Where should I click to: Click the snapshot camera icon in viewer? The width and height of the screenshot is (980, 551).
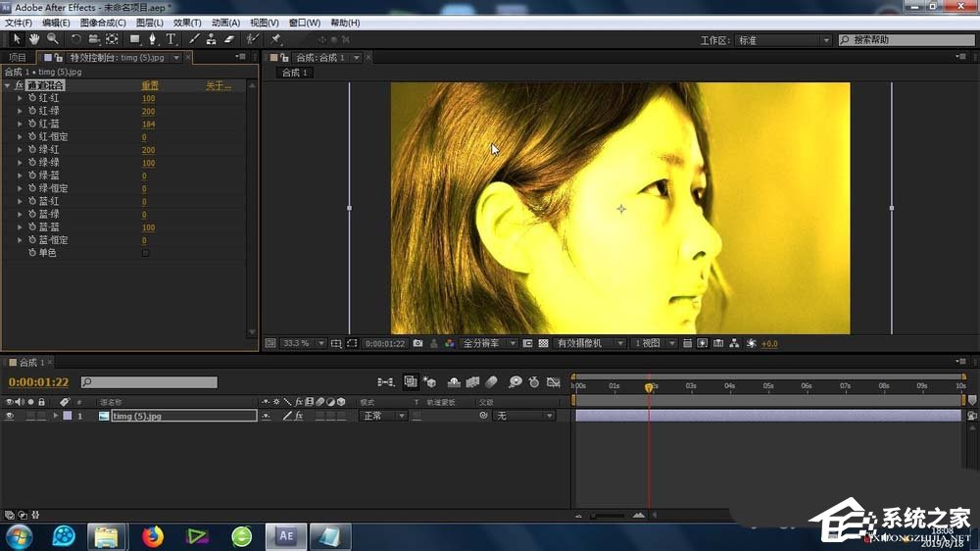[x=418, y=344]
